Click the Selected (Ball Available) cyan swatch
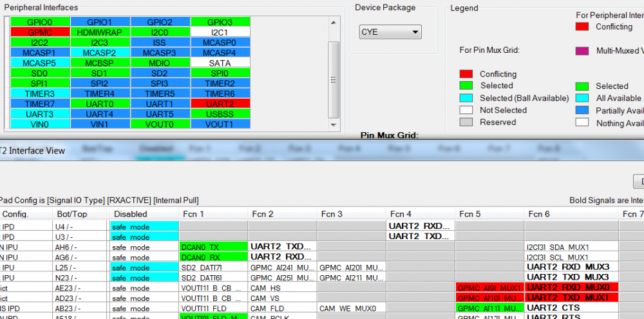This screenshot has height=319, width=644. click(x=466, y=98)
